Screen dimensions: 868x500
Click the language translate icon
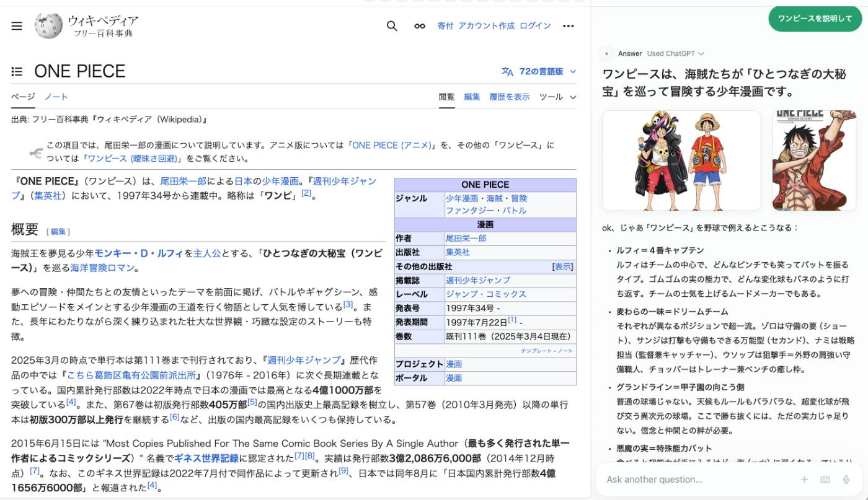coord(508,72)
